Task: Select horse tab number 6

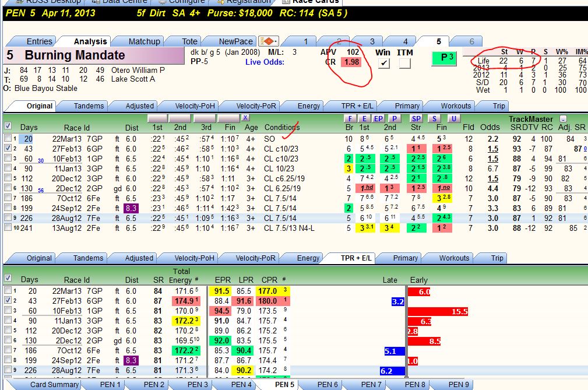Action: pos(472,41)
